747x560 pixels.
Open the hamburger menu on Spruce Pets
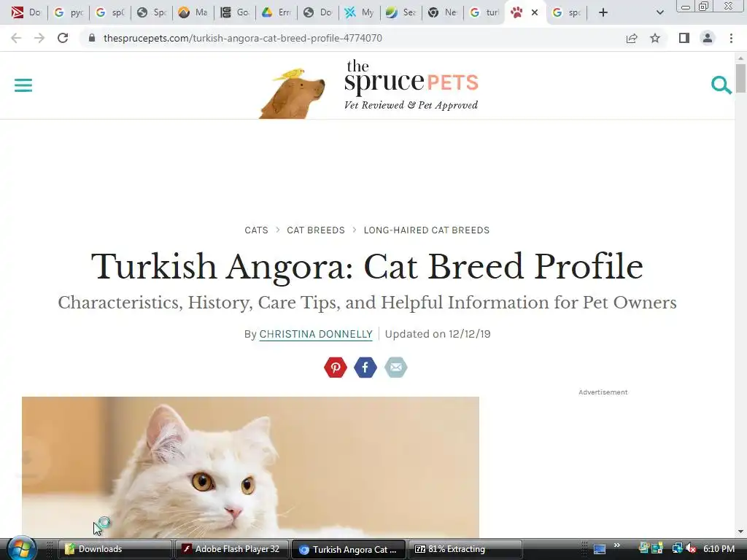tap(23, 85)
